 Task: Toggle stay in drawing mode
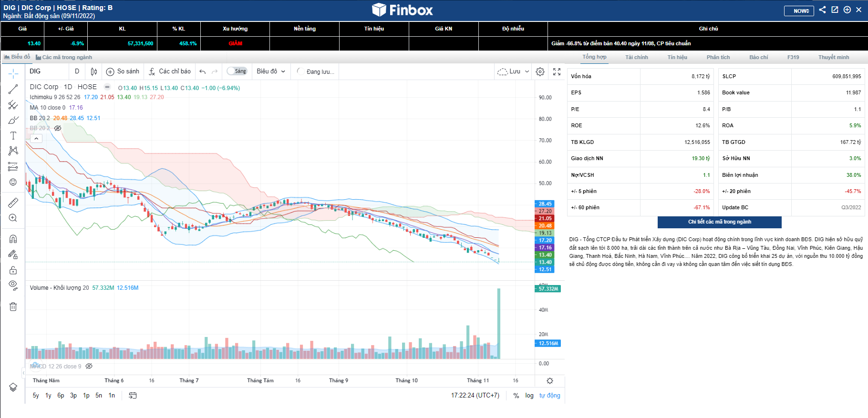point(13,255)
